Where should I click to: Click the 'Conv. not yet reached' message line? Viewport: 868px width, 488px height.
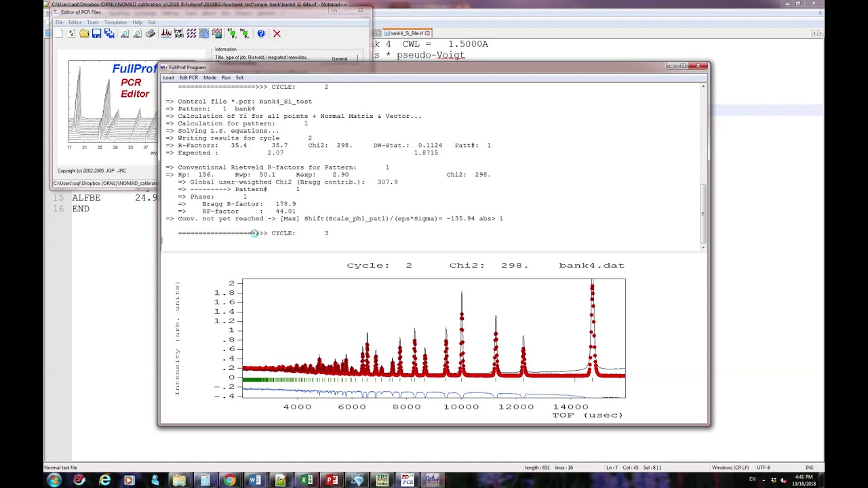[334, 219]
